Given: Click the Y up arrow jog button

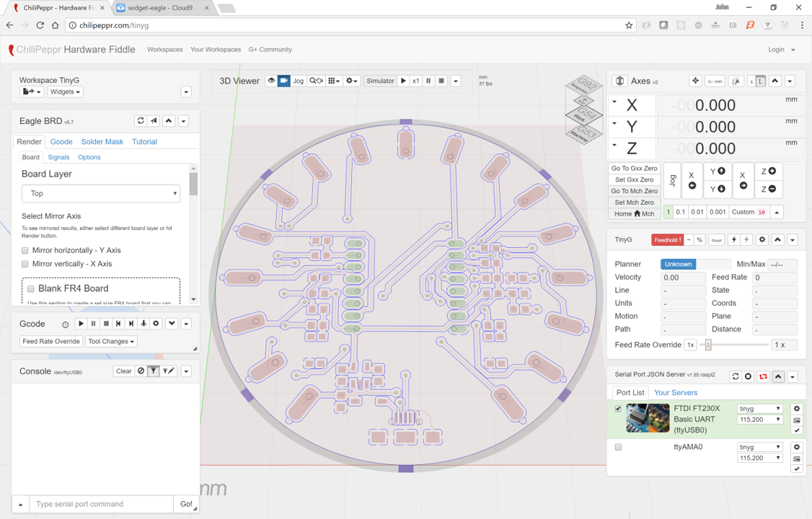Looking at the screenshot, I should (718, 172).
